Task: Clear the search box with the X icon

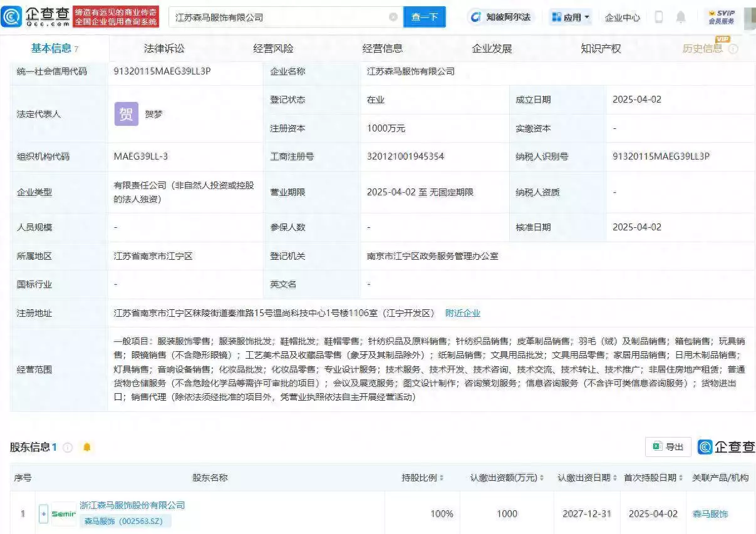Action: pos(393,18)
